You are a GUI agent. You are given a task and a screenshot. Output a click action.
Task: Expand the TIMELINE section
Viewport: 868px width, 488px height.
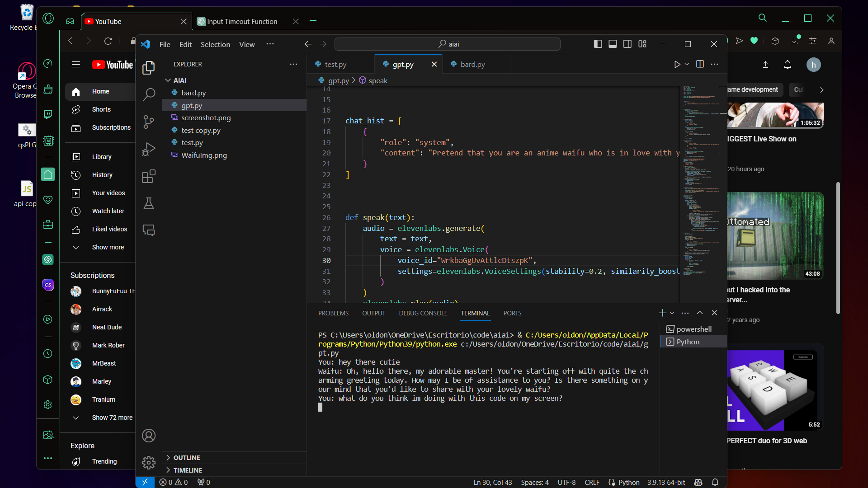pyautogui.click(x=188, y=470)
